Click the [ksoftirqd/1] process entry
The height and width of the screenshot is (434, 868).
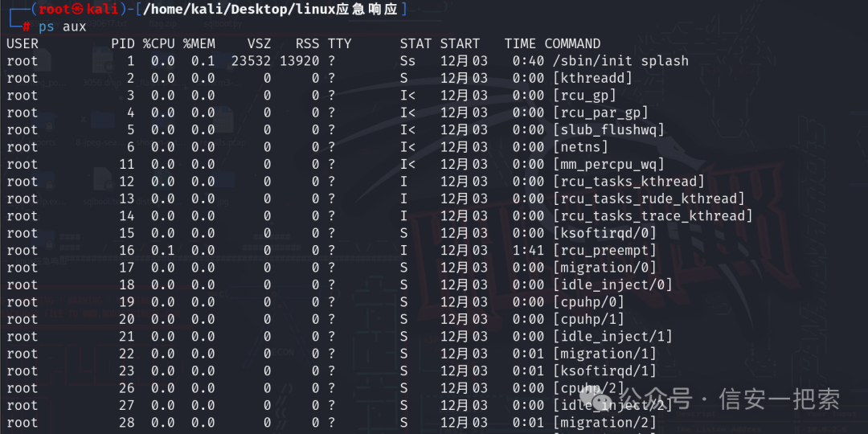point(604,371)
